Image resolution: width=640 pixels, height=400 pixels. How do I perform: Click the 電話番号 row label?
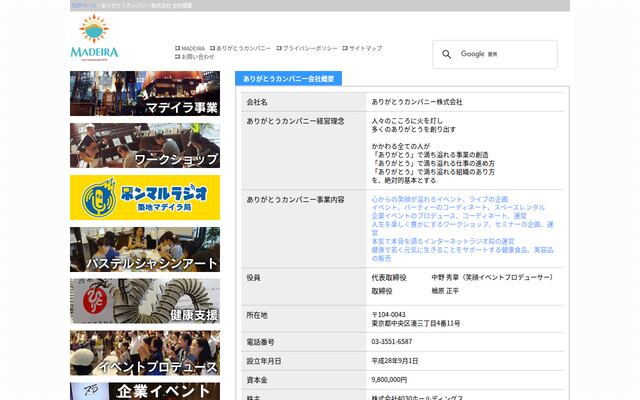click(x=260, y=342)
